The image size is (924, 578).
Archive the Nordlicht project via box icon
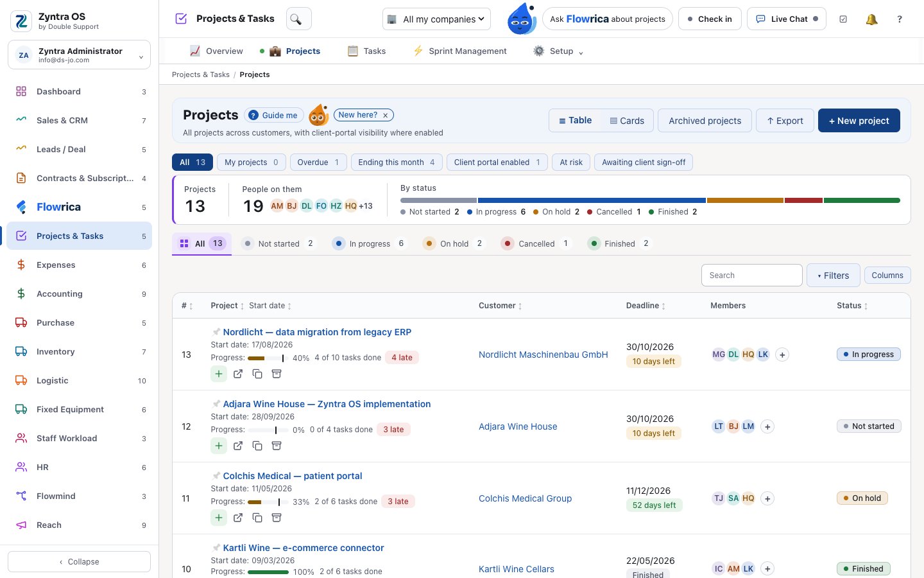point(277,374)
